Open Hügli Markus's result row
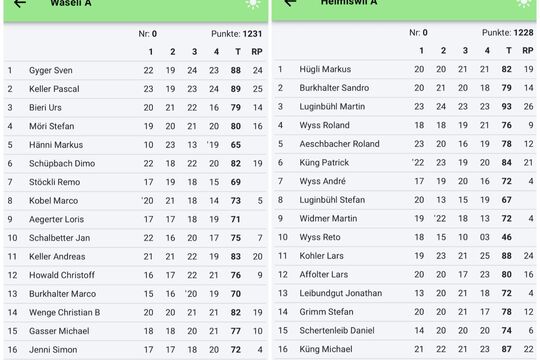The image size is (540, 360). [x=405, y=69]
